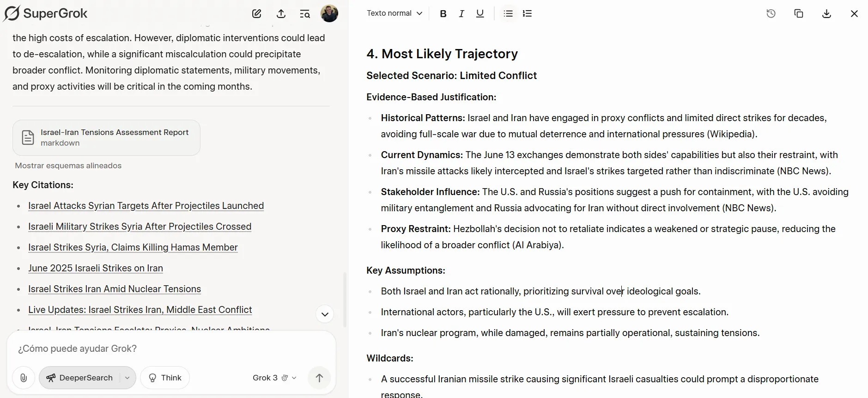Open version history in the editor
868x398 pixels.
771,14
